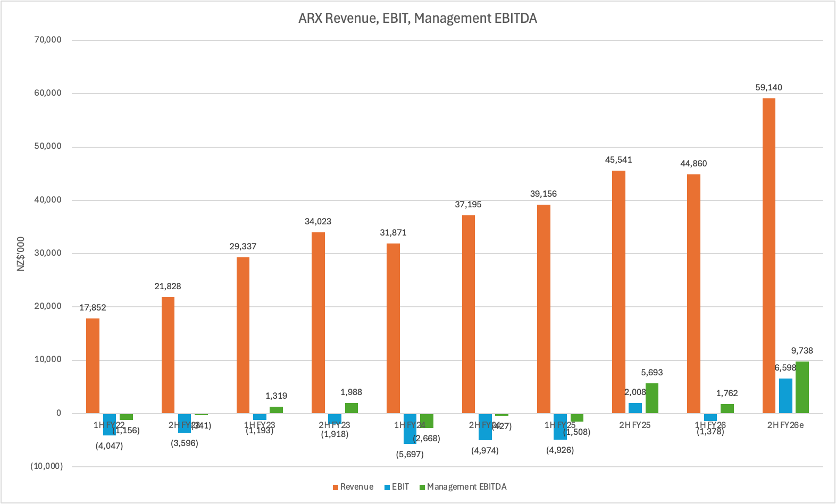Select the blue EBIT bar for 2H FY25
This screenshot has height=504, width=836.
click(x=635, y=408)
